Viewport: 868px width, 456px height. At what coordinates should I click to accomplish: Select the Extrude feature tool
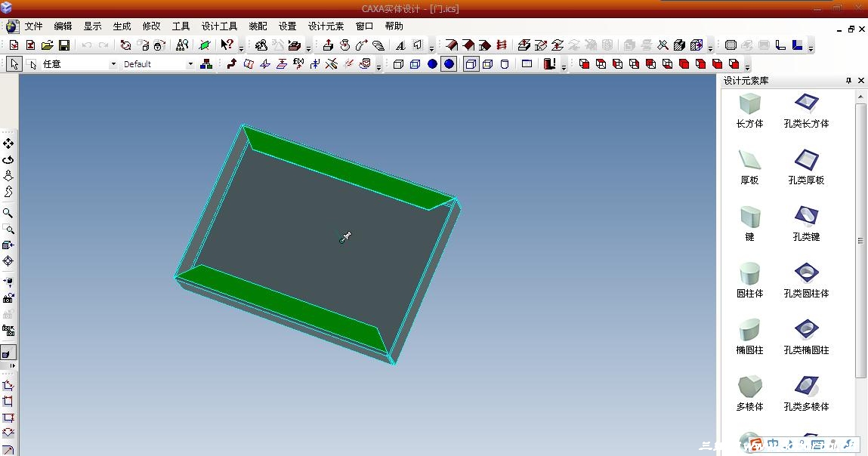[x=328, y=45]
